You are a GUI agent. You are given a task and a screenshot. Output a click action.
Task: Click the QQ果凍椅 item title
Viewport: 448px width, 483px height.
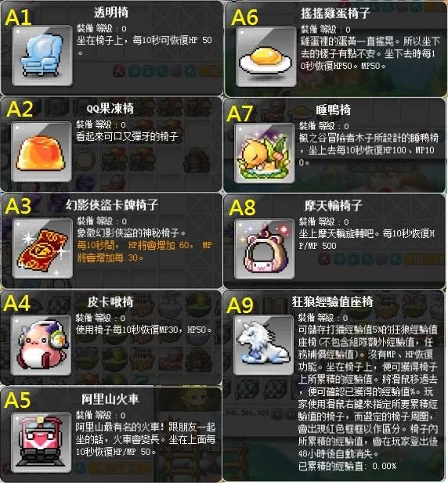[x=110, y=109]
